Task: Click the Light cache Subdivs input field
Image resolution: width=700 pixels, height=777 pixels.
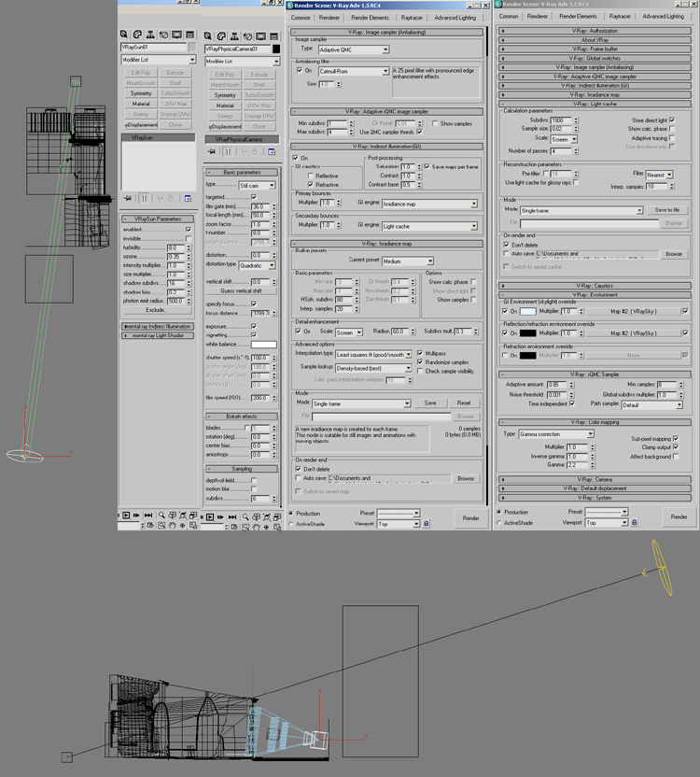Action: tap(560, 120)
